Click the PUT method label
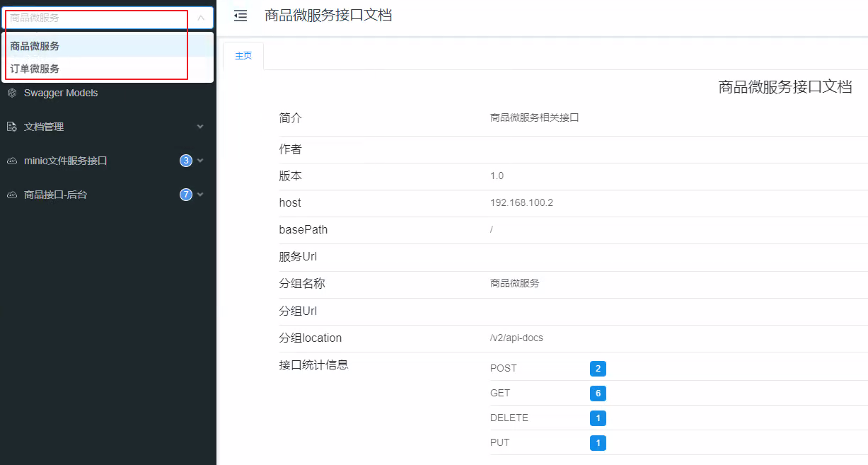The height and width of the screenshot is (465, 868). pyautogui.click(x=499, y=442)
